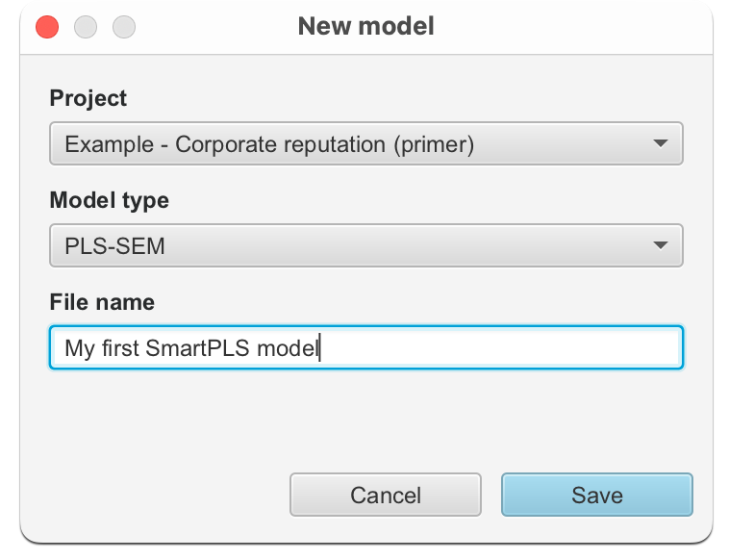This screenshot has height=560, width=729.
Task: Save the new model
Action: pos(596,496)
